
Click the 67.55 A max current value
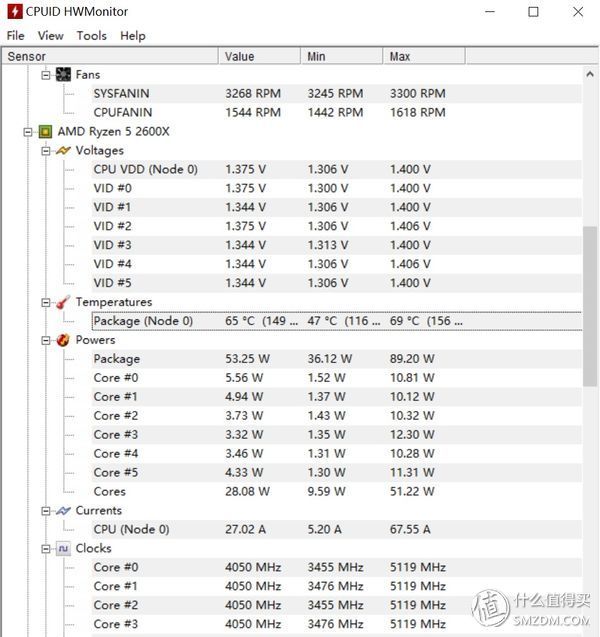click(x=410, y=530)
